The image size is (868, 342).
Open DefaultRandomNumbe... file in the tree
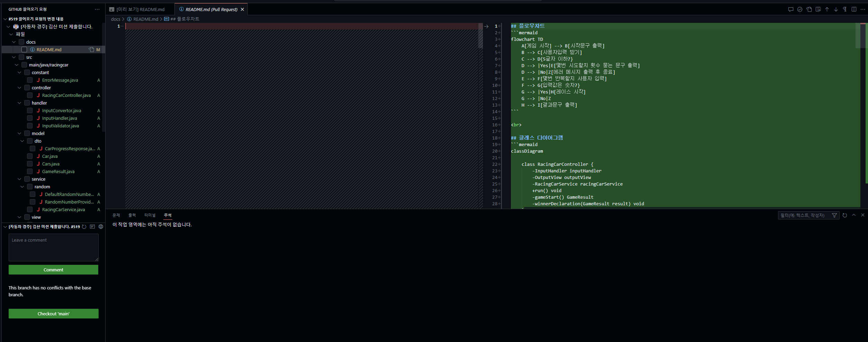pyautogui.click(x=70, y=194)
